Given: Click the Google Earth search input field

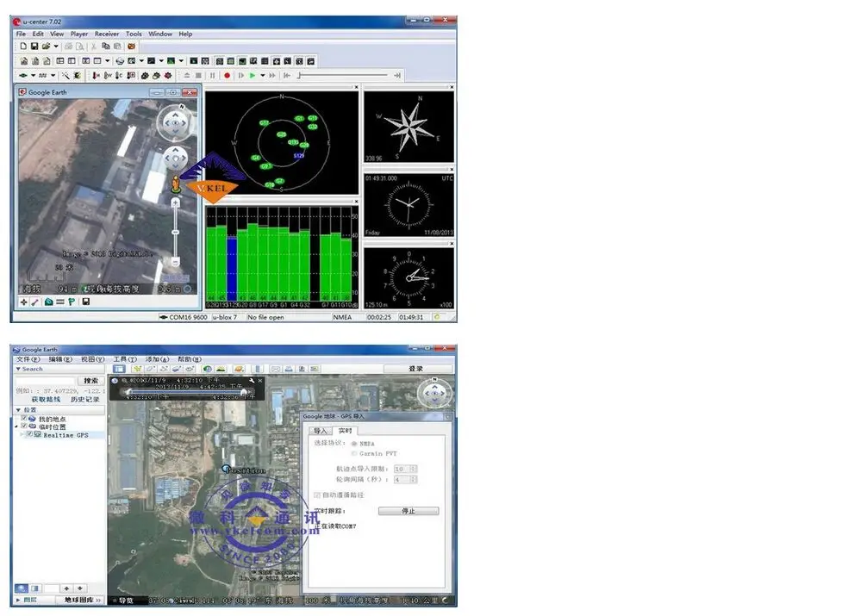Looking at the screenshot, I should point(45,381).
